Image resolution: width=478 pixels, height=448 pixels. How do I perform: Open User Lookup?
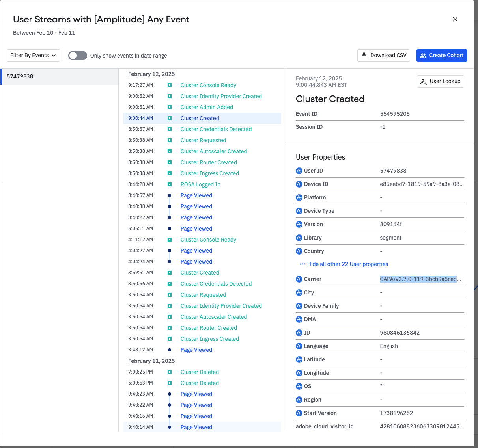[441, 82]
